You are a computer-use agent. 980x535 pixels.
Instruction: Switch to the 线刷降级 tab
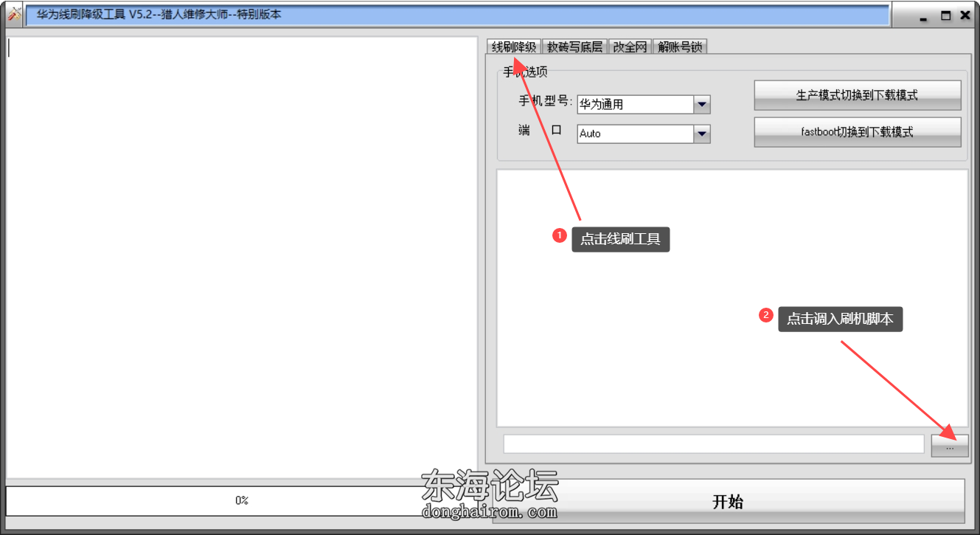pyautogui.click(x=514, y=47)
